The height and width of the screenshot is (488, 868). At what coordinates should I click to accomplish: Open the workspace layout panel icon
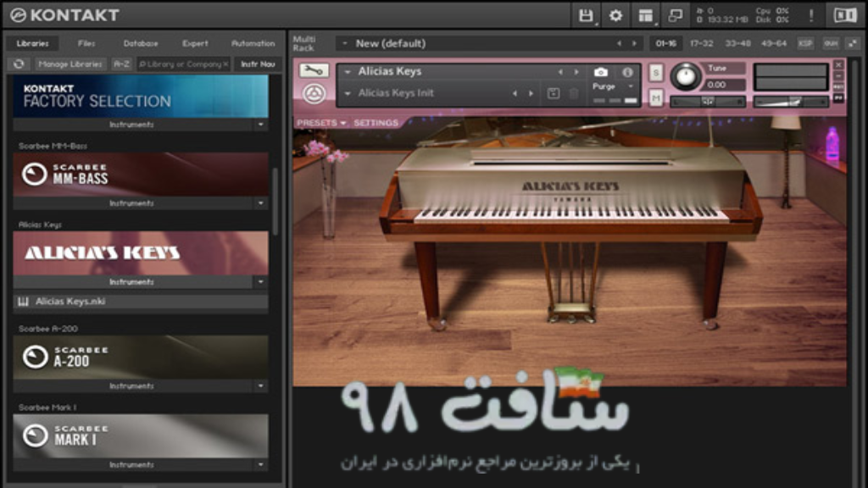click(645, 15)
